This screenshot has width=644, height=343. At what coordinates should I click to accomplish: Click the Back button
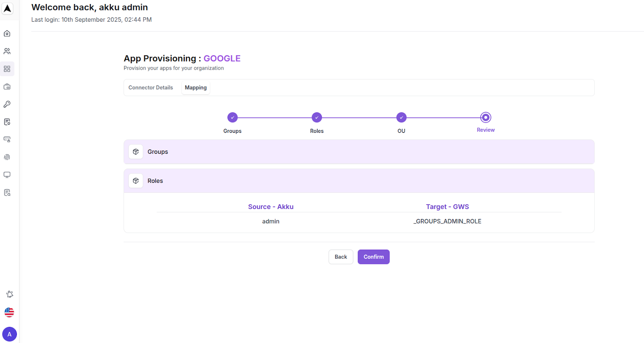341,257
